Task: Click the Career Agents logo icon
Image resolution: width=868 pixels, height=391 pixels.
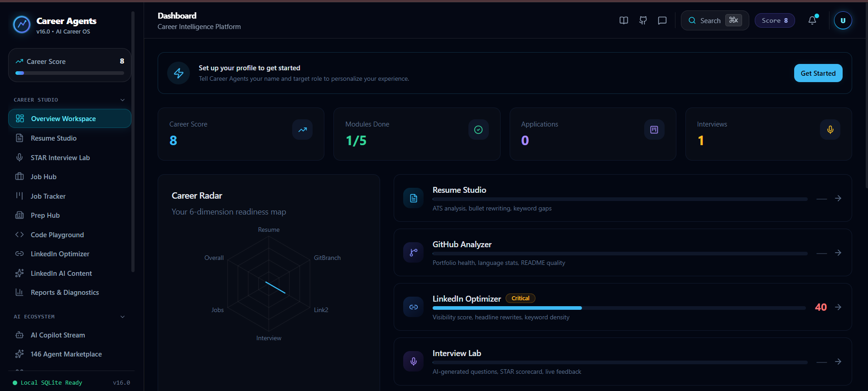Action: (x=22, y=24)
